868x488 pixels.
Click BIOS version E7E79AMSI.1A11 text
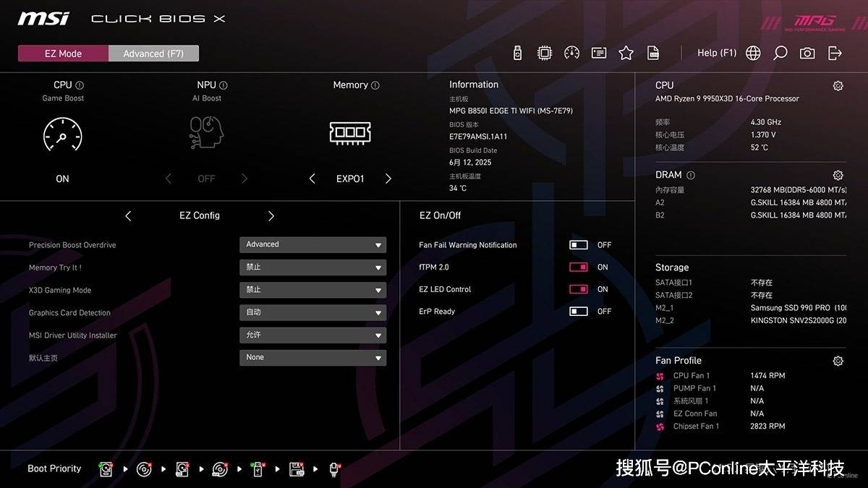[478, 137]
